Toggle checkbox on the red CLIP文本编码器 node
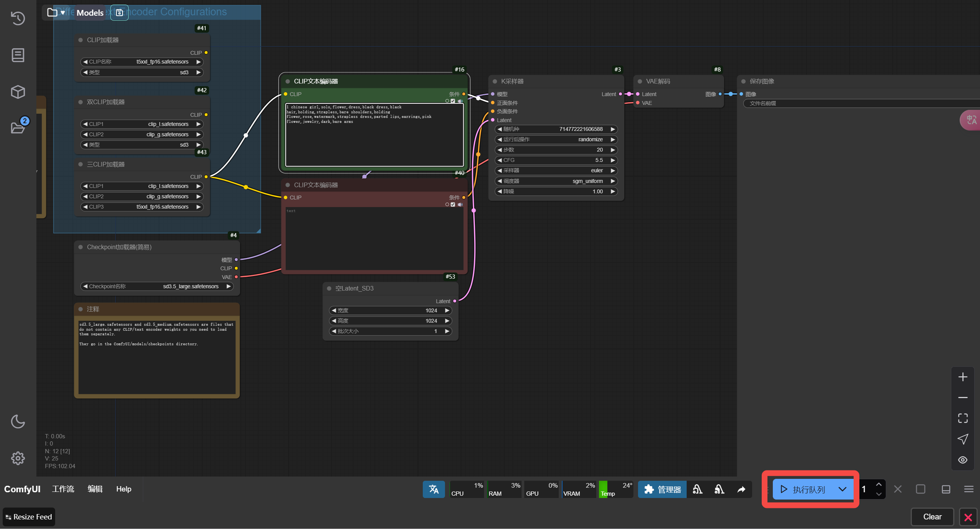Image resolution: width=980 pixels, height=529 pixels. 453,204
